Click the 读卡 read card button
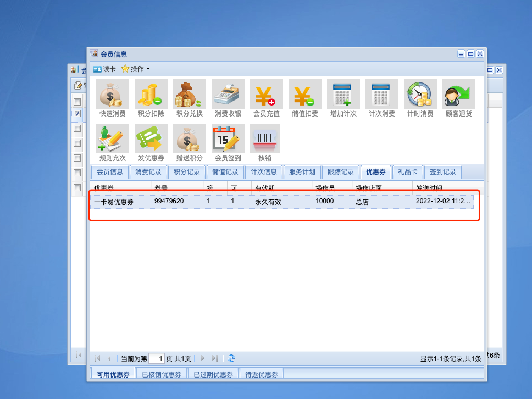This screenshot has width=532, height=399. point(104,69)
